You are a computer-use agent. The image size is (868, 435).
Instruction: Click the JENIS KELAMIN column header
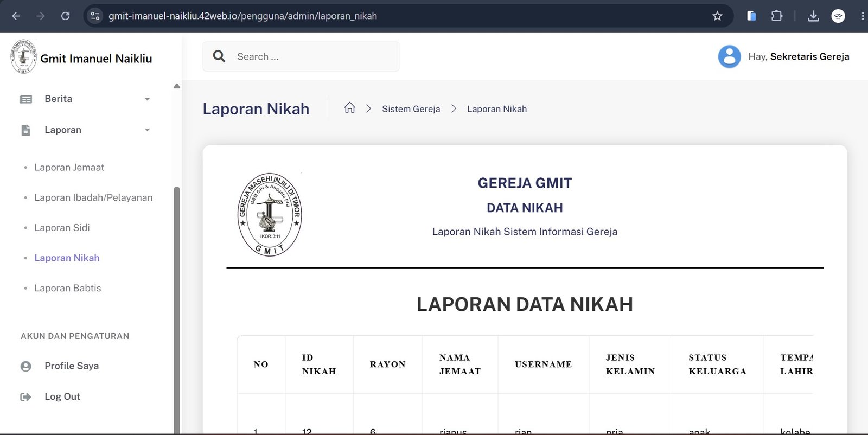[630, 364]
